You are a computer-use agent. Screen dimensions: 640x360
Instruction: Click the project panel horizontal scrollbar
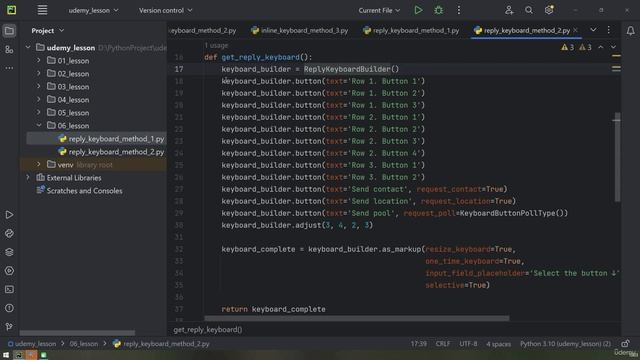(77, 333)
